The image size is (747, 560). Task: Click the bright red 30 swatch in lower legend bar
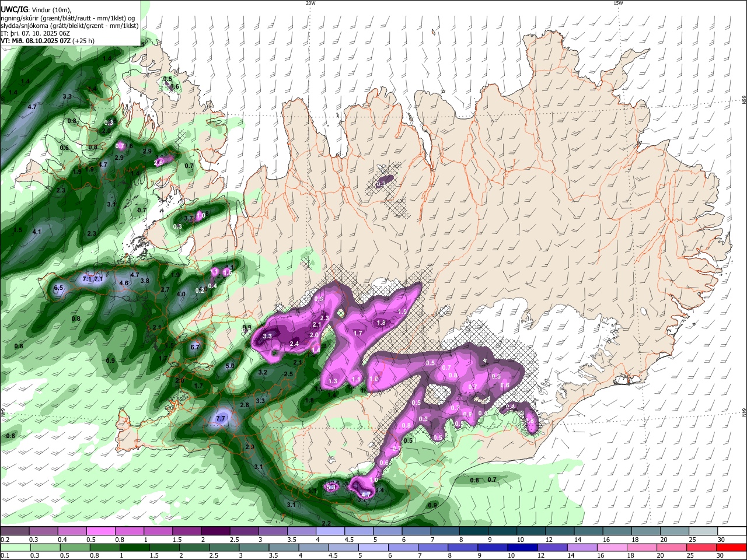point(732,547)
